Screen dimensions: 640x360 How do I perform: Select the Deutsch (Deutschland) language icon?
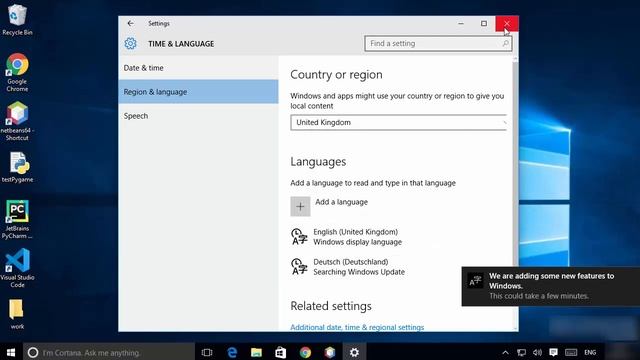(299, 267)
